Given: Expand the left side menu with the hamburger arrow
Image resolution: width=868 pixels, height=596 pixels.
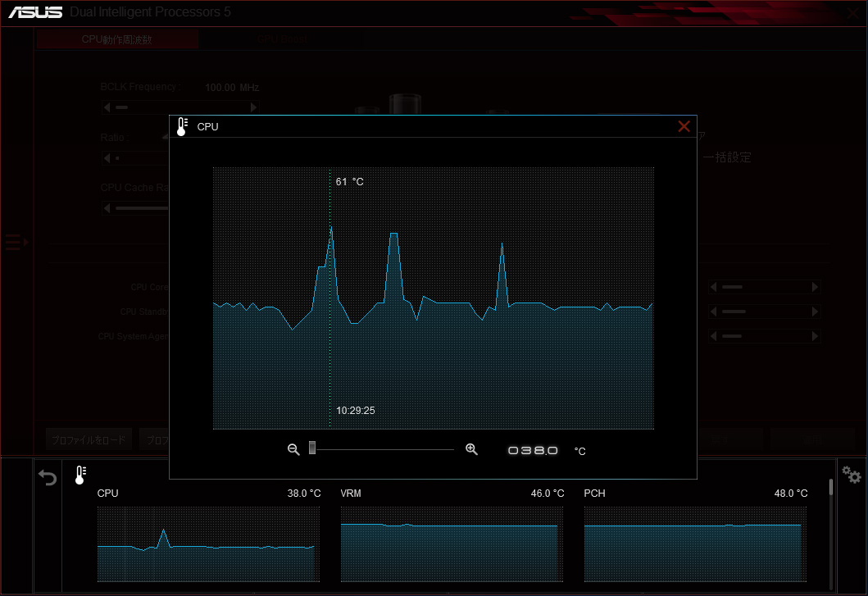Looking at the screenshot, I should click(x=16, y=242).
